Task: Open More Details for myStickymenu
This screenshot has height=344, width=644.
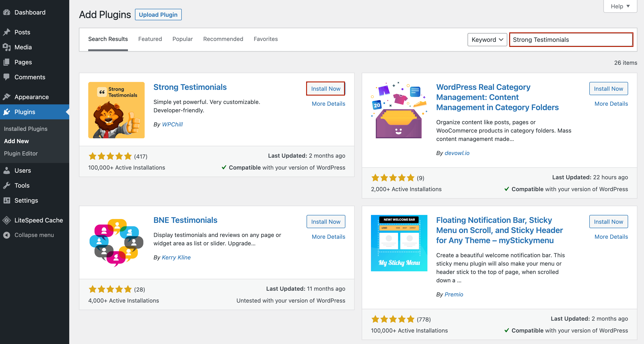Action: tap(611, 237)
